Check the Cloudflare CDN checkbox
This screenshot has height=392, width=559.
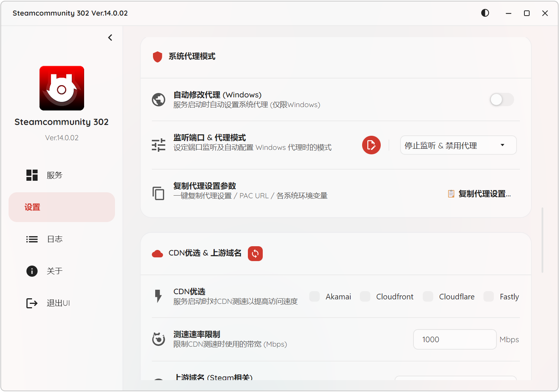[x=428, y=296]
